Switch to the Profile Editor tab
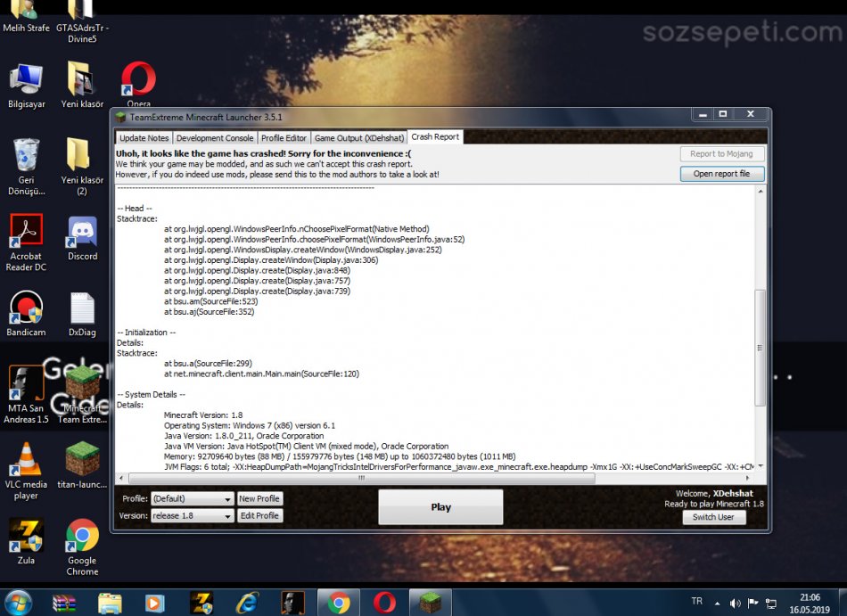The image size is (847, 616). [x=284, y=137]
